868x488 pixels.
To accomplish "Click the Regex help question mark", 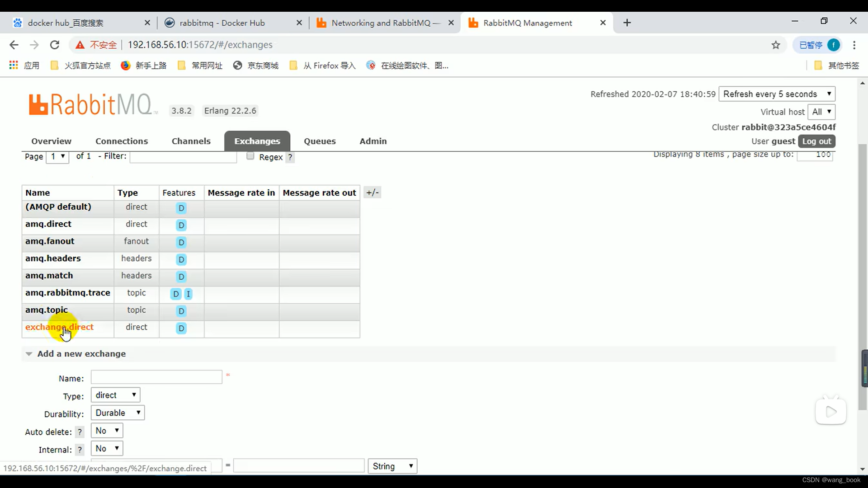I will [x=290, y=157].
